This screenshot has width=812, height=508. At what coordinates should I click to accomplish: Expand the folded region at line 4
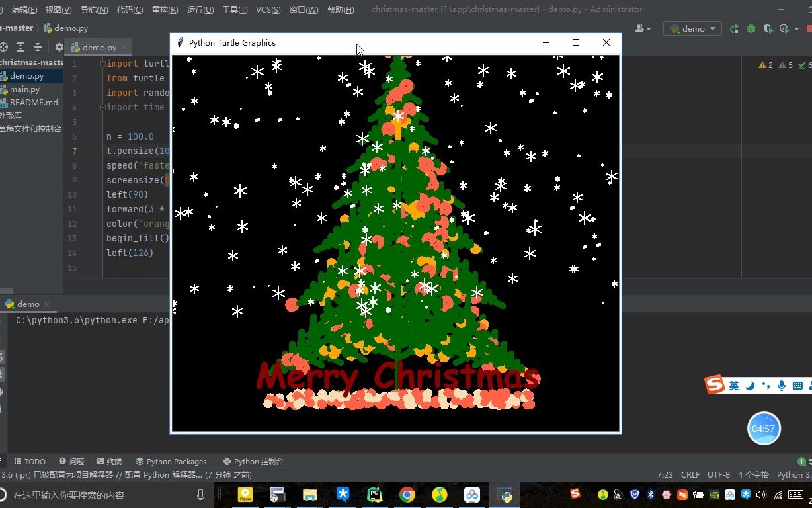coord(102,106)
